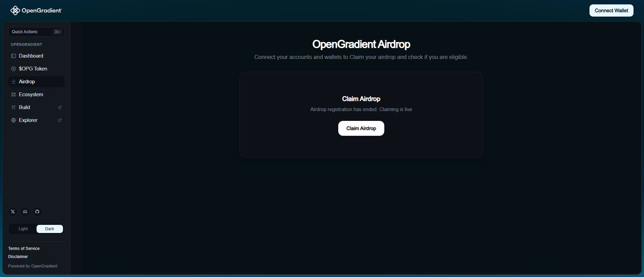
Task: Click the Build tools icon
Action: [14, 107]
